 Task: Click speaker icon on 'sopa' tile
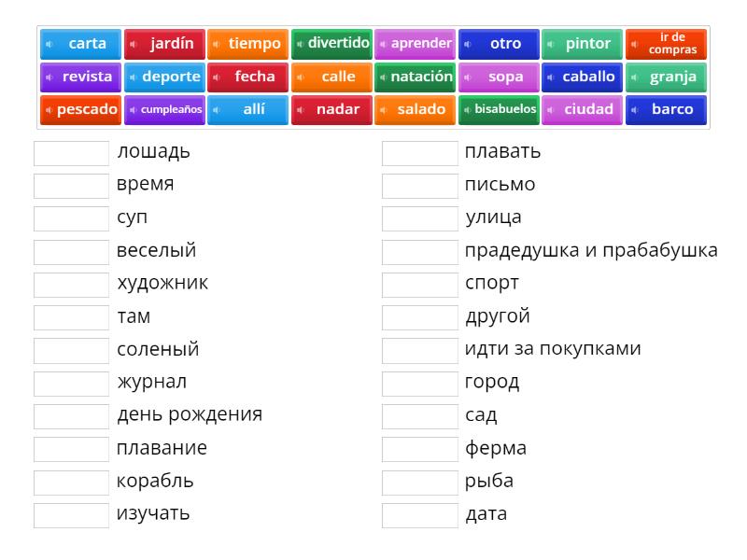click(468, 77)
